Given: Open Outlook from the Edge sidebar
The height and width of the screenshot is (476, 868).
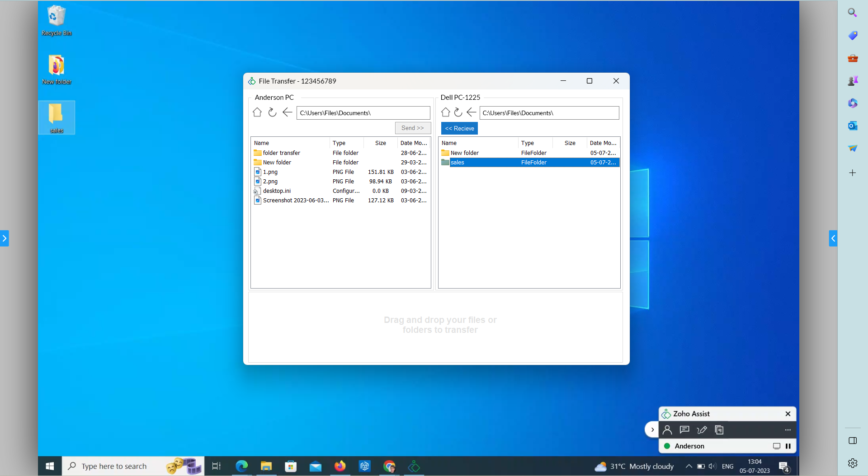Looking at the screenshot, I should tap(853, 126).
